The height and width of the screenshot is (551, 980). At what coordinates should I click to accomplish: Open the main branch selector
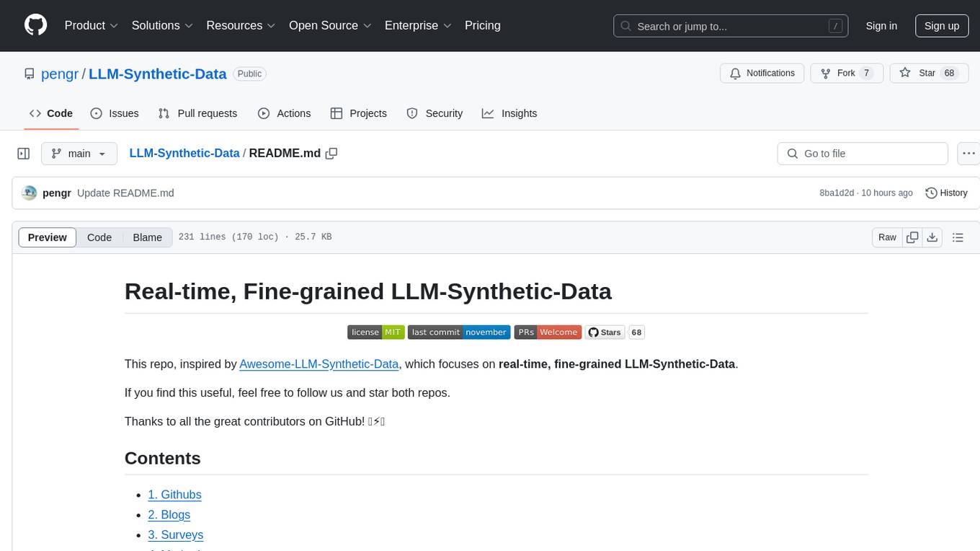coord(79,154)
